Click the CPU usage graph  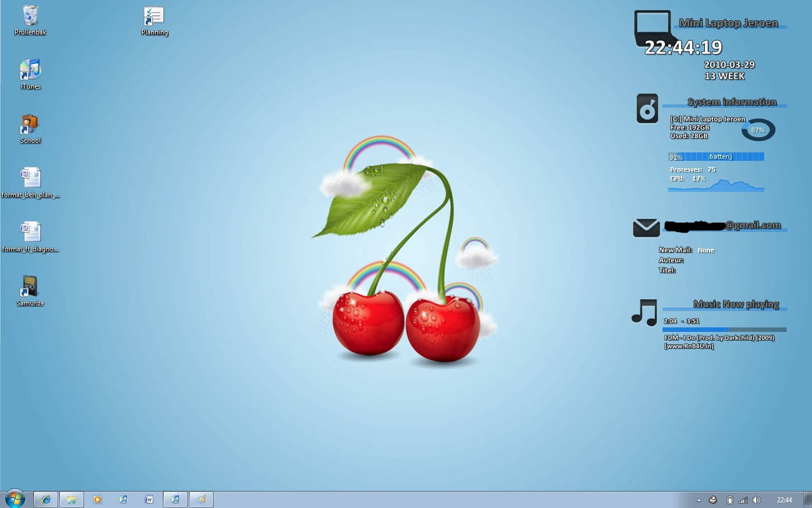click(717, 185)
